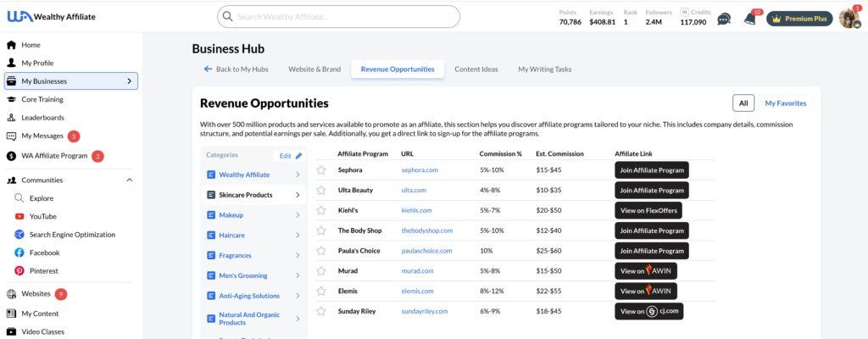Click the '8%-12%' commission for Elemis
The height and width of the screenshot is (339, 868).
(492, 291)
